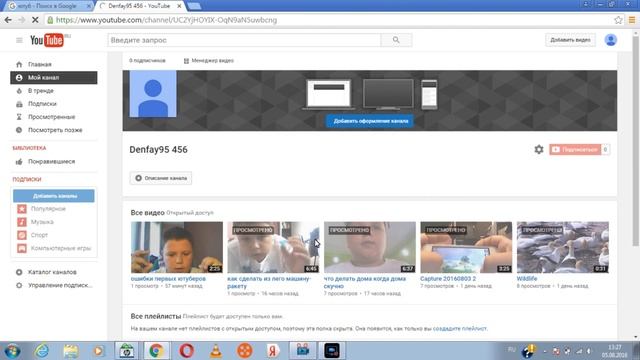Select the Denfay95 456 - YouTube tab
This screenshot has width=640, height=360.
[x=139, y=6]
